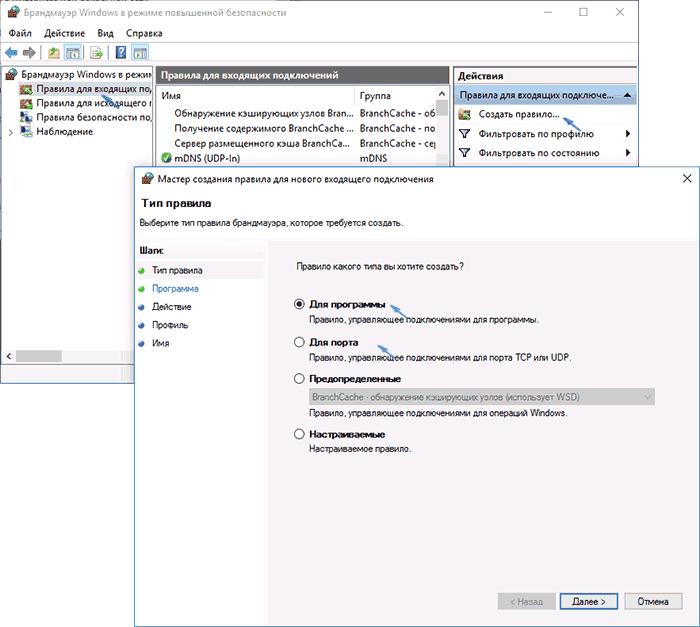The width and height of the screenshot is (700, 627).
Task: Select the mDNS (UDP-In) rule row
Action: coord(297,159)
